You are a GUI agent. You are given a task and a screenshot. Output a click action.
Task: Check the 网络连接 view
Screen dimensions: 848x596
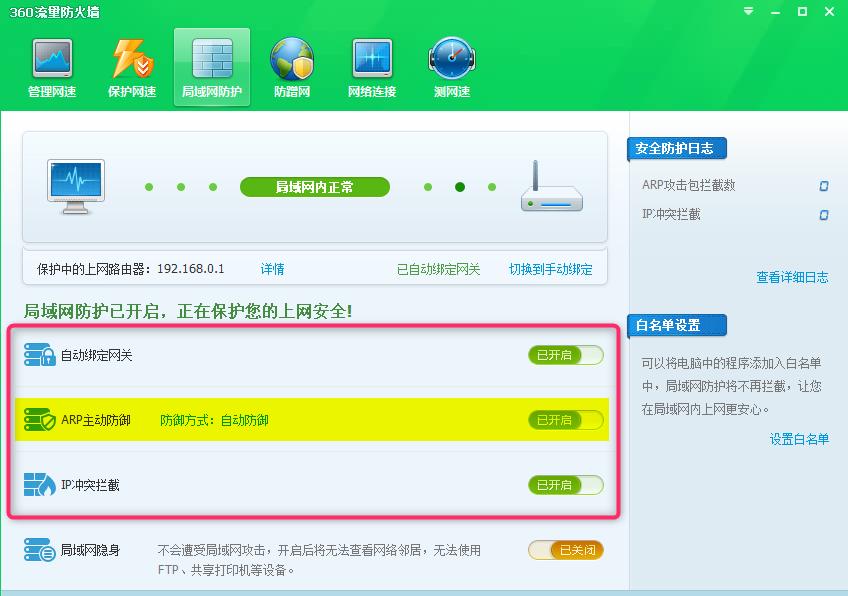click(x=371, y=66)
